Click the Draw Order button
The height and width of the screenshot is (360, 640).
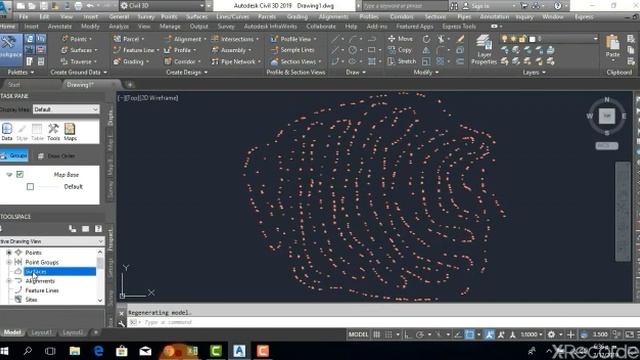57,156
